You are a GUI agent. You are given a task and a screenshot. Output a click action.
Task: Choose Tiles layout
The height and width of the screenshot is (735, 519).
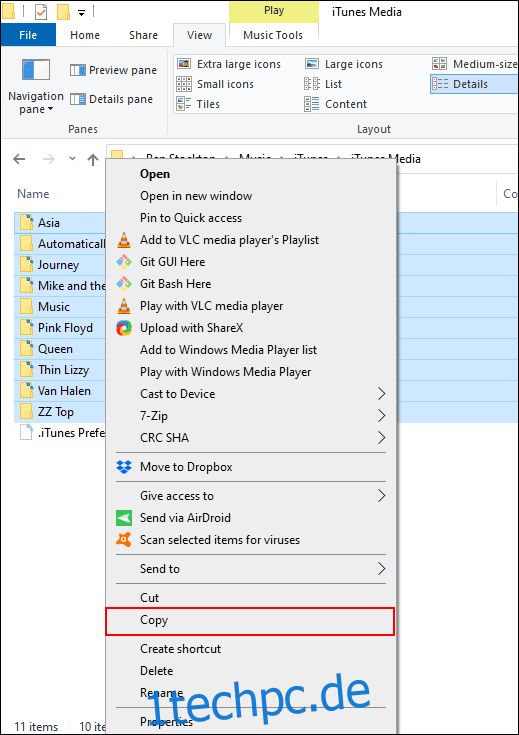pyautogui.click(x=198, y=104)
